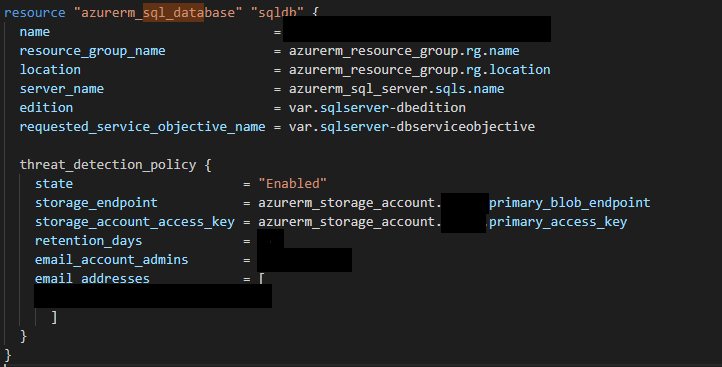
Task: Click the server_name attribute
Action: 61,88
